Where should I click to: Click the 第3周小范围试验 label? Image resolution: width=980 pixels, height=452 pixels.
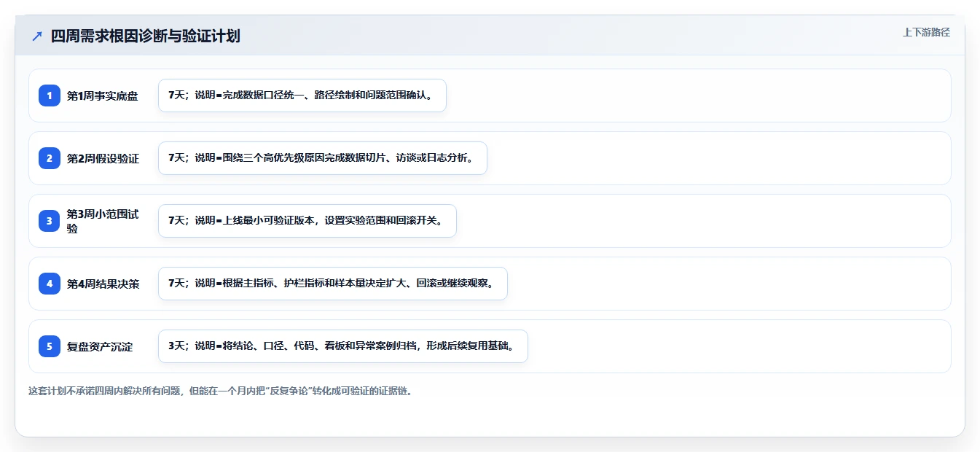[x=103, y=221]
